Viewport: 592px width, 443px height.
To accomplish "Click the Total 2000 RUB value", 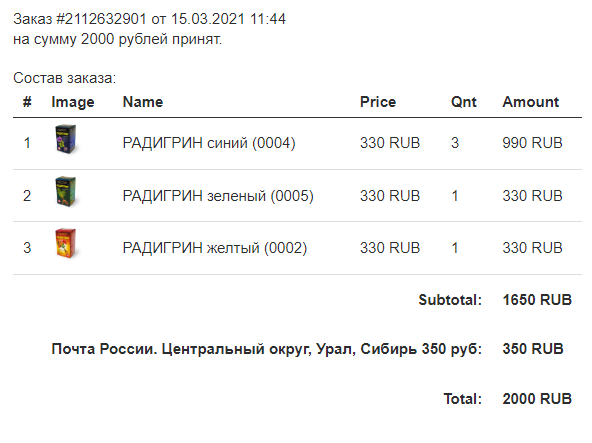I will pos(537,399).
